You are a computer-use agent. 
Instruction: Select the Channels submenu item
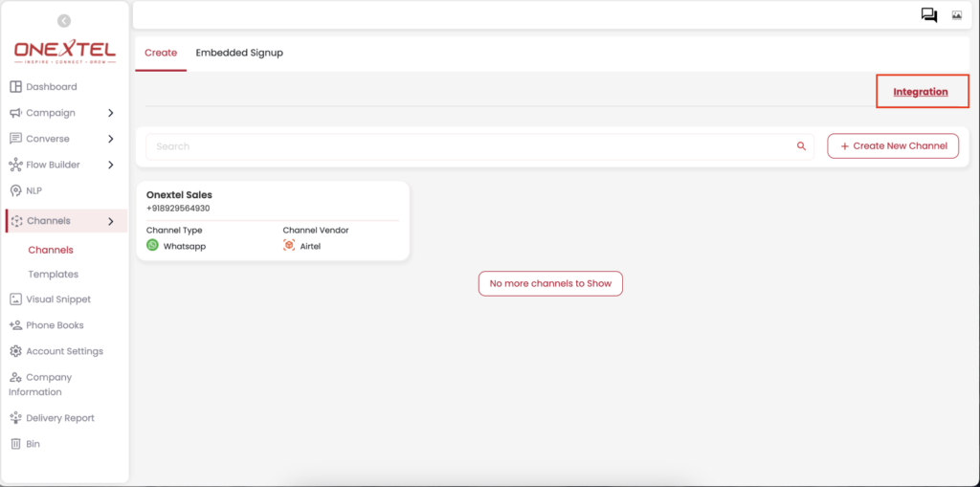(51, 250)
